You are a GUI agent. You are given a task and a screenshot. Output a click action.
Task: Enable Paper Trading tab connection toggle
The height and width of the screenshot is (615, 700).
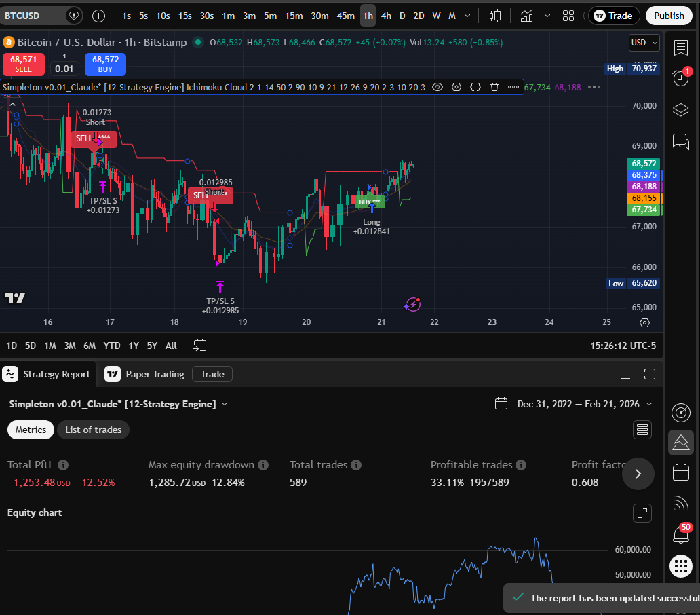coord(111,374)
